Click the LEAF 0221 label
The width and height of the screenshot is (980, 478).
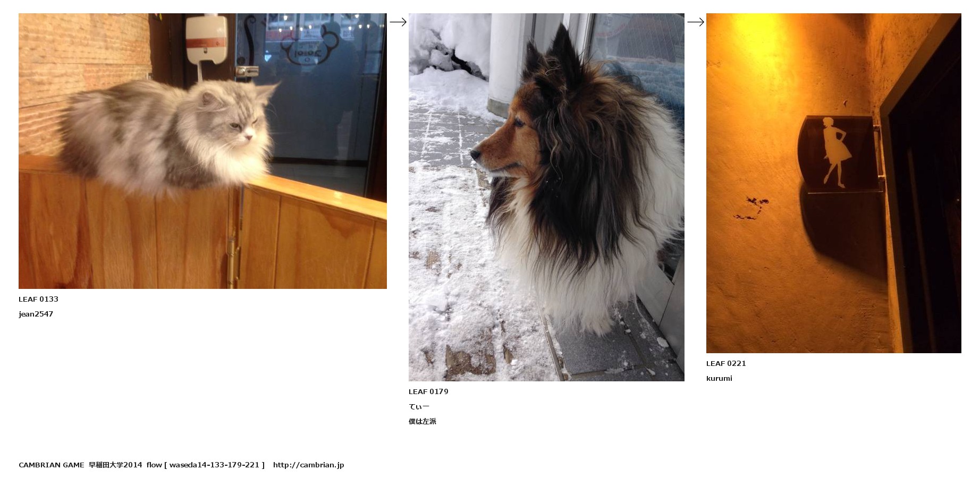(726, 363)
